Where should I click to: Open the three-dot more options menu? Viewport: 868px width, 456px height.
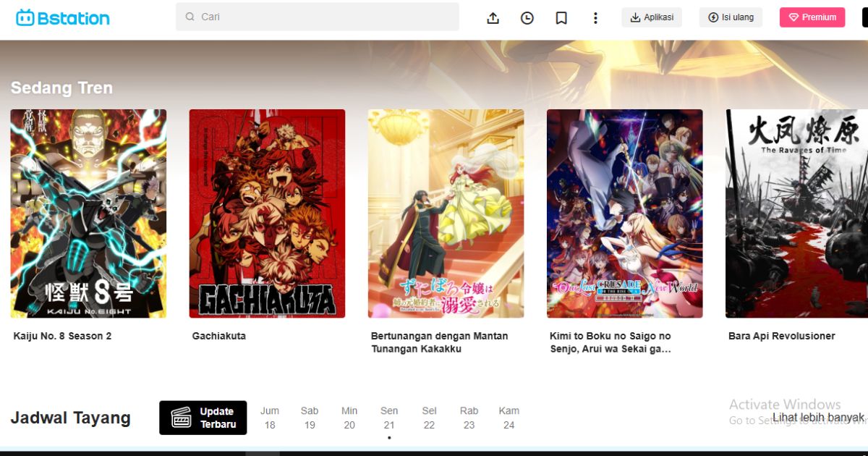[x=595, y=17]
